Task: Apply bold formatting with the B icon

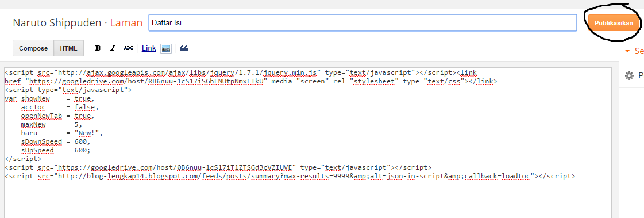Action: pos(98,48)
